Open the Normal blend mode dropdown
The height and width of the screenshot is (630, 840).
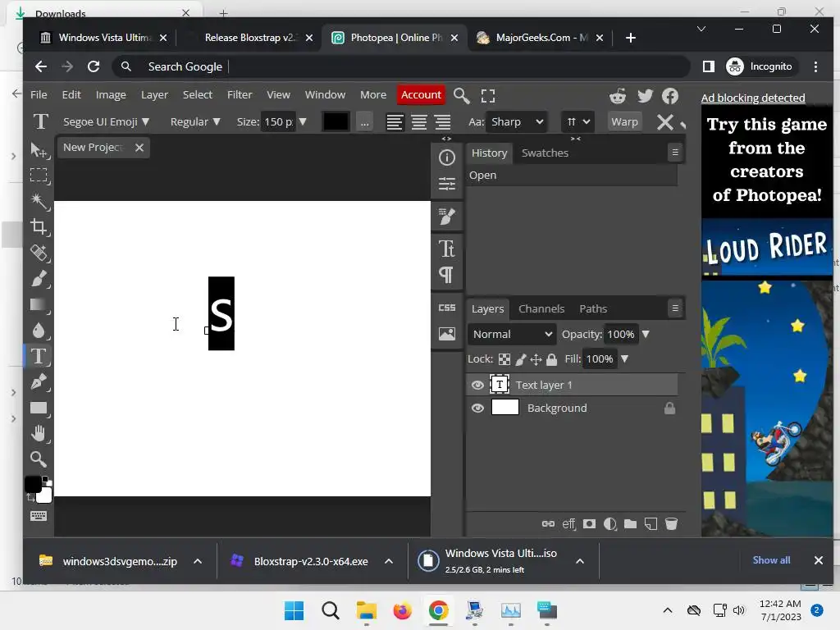tap(512, 335)
